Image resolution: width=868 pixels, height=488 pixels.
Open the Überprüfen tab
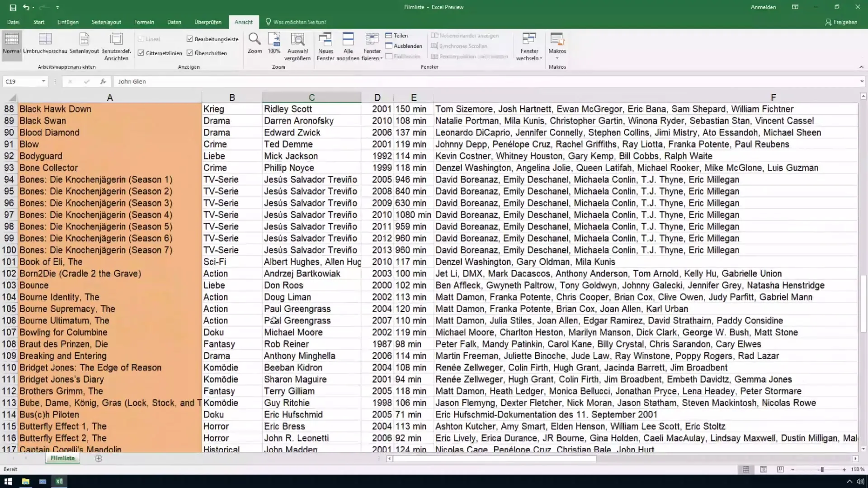click(x=208, y=22)
